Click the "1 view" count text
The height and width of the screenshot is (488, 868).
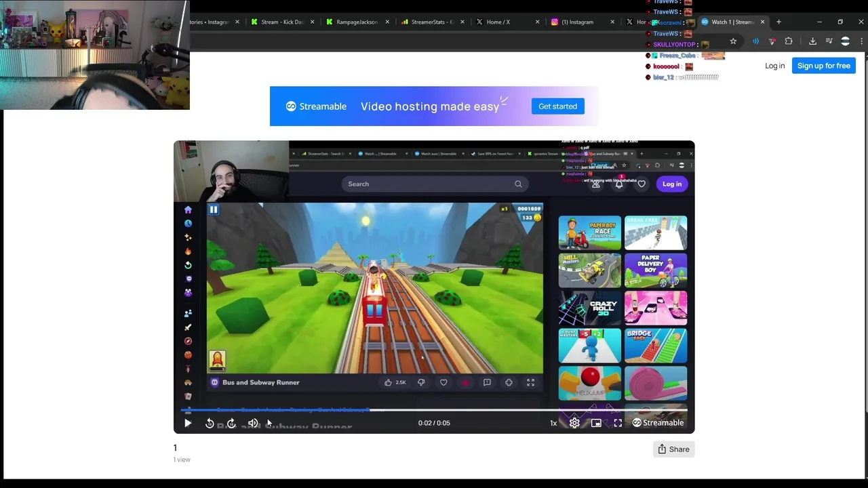pos(182,460)
